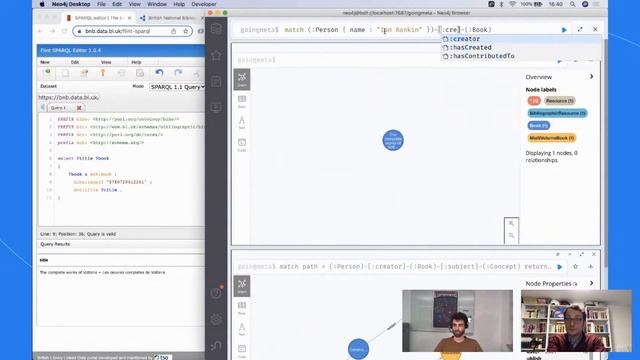Screen dimensions: 640x360
Task: Open the About Neo4j icon at sidebar bottom
Action: 216,346
